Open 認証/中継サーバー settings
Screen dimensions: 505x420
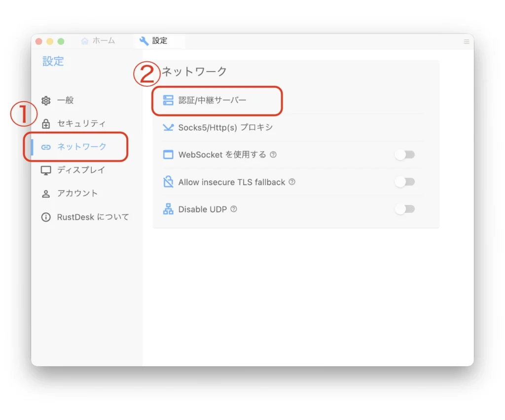(213, 101)
